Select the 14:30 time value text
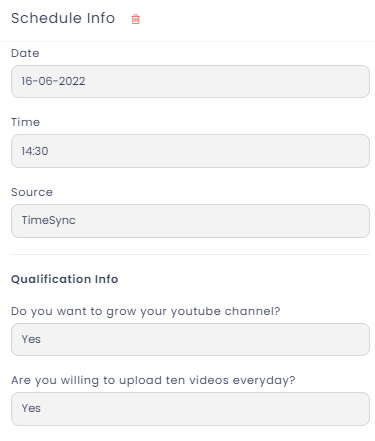 (35, 151)
